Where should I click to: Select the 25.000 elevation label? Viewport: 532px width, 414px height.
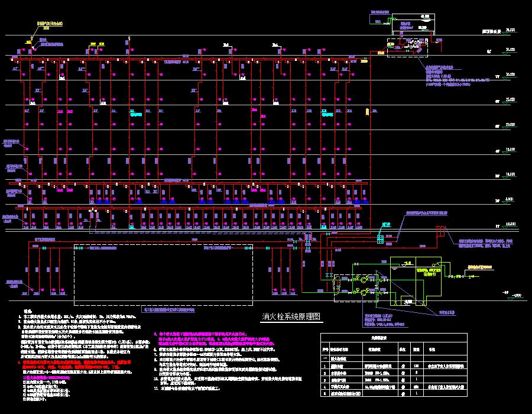[x=510, y=99]
